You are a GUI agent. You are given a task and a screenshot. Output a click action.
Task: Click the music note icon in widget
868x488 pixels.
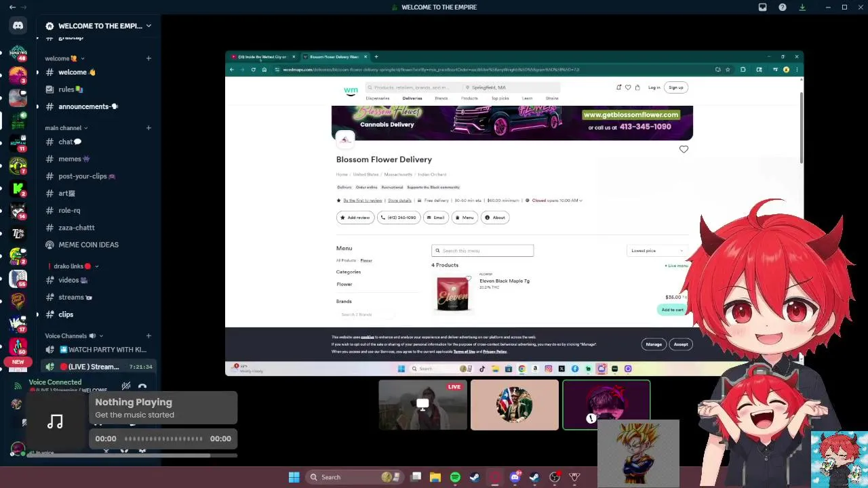tap(55, 422)
